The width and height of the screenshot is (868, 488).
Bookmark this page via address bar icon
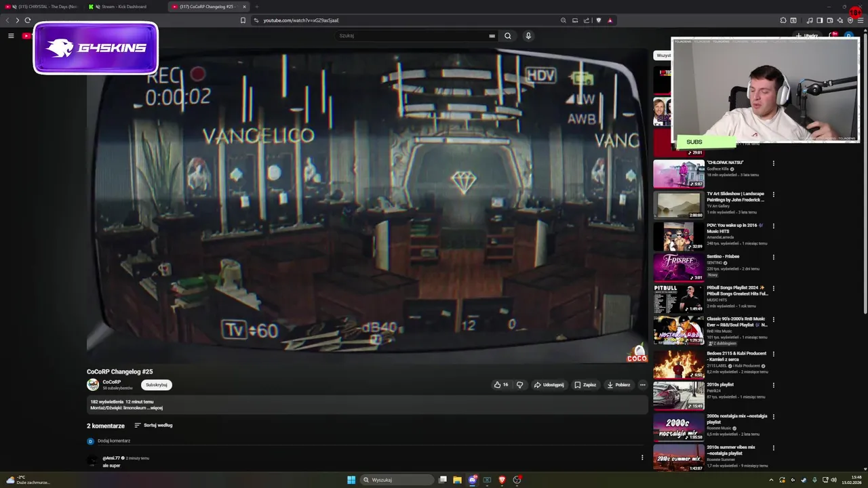243,20
